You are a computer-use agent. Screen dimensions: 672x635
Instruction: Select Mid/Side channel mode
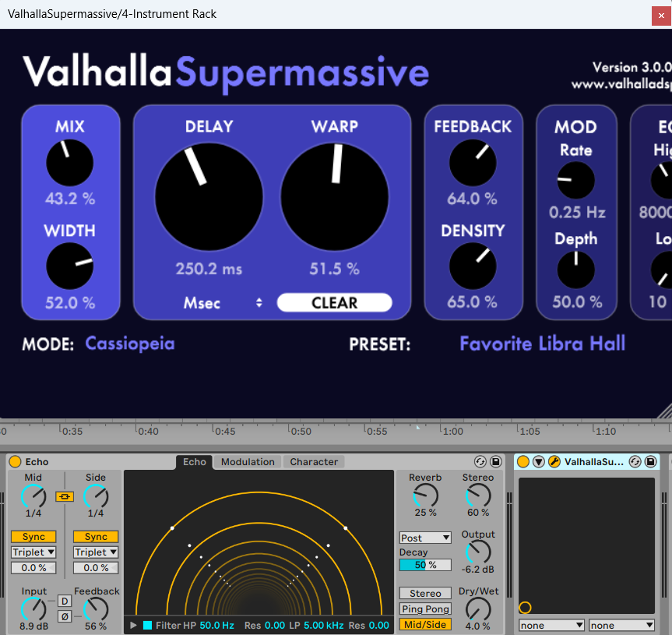click(x=425, y=625)
